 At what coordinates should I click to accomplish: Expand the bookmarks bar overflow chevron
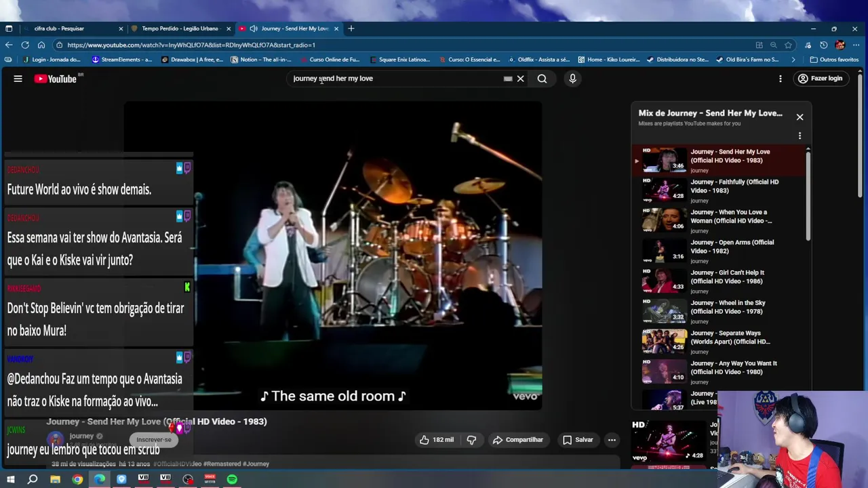(793, 60)
